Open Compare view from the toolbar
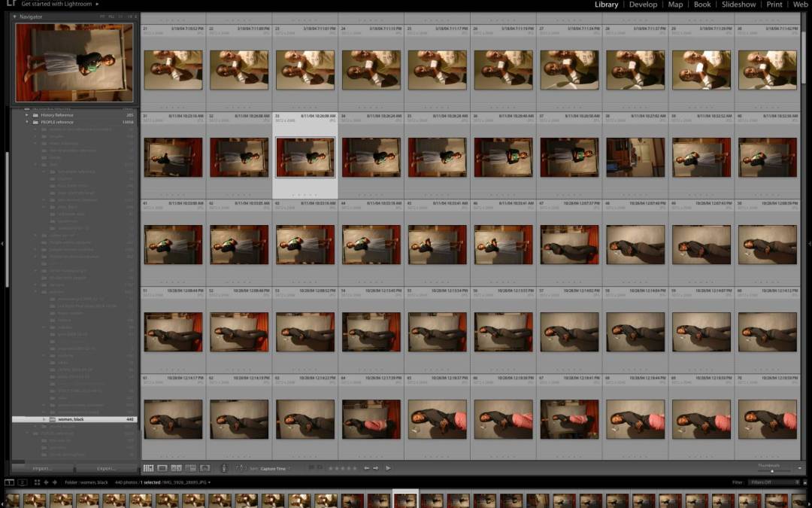The image size is (812, 508). [x=176, y=468]
